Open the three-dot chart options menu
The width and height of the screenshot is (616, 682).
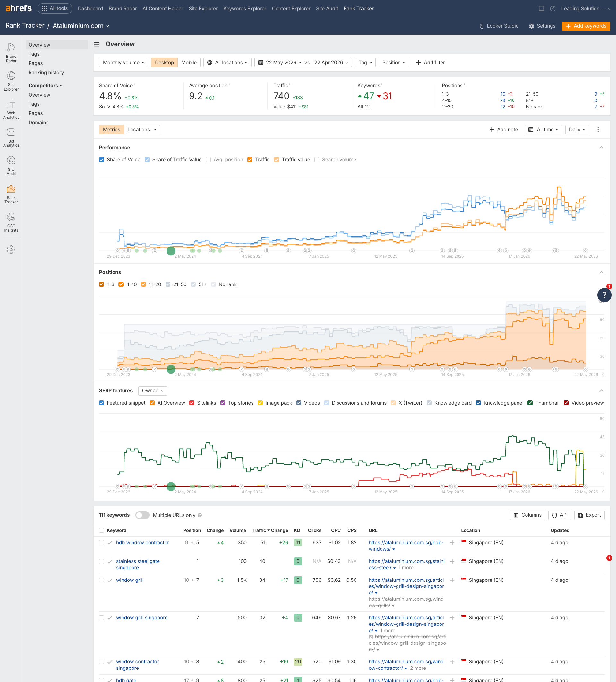pyautogui.click(x=598, y=130)
